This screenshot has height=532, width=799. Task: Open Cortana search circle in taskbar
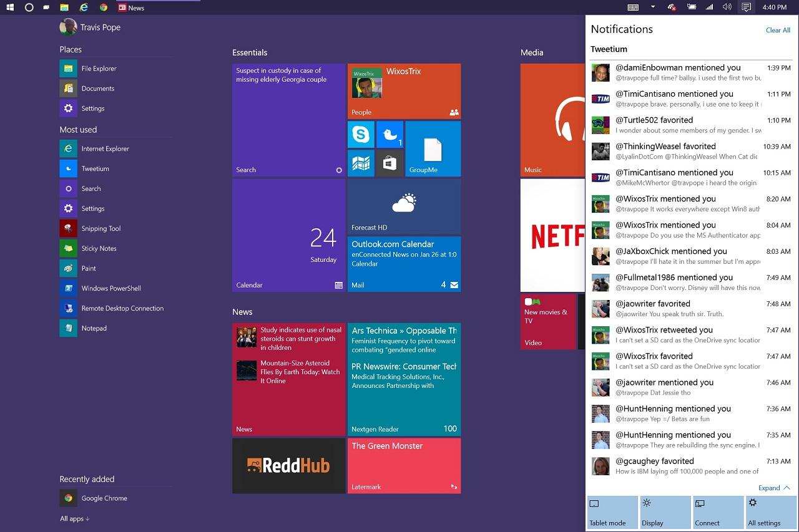pyautogui.click(x=29, y=7)
